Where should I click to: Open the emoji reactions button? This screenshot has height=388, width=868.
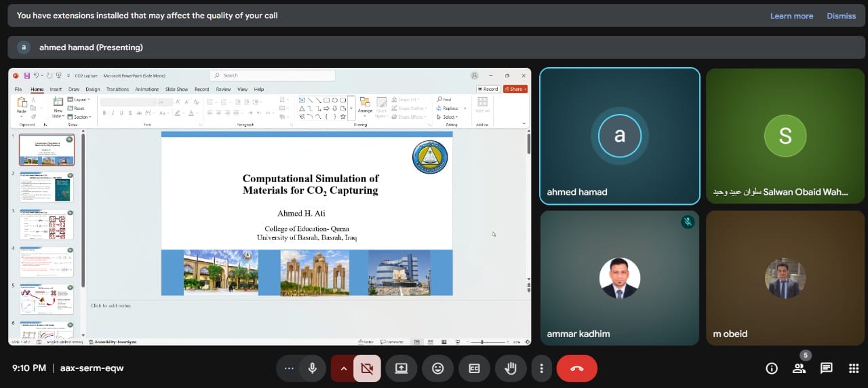click(x=437, y=368)
